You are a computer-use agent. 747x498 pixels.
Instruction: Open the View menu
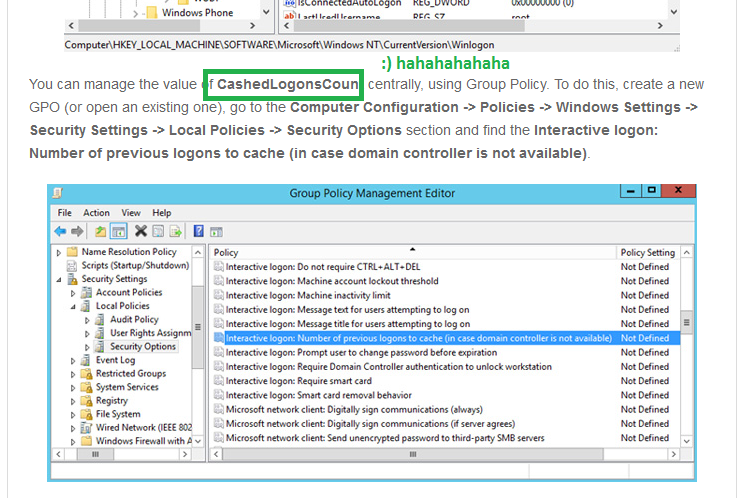coord(131,213)
